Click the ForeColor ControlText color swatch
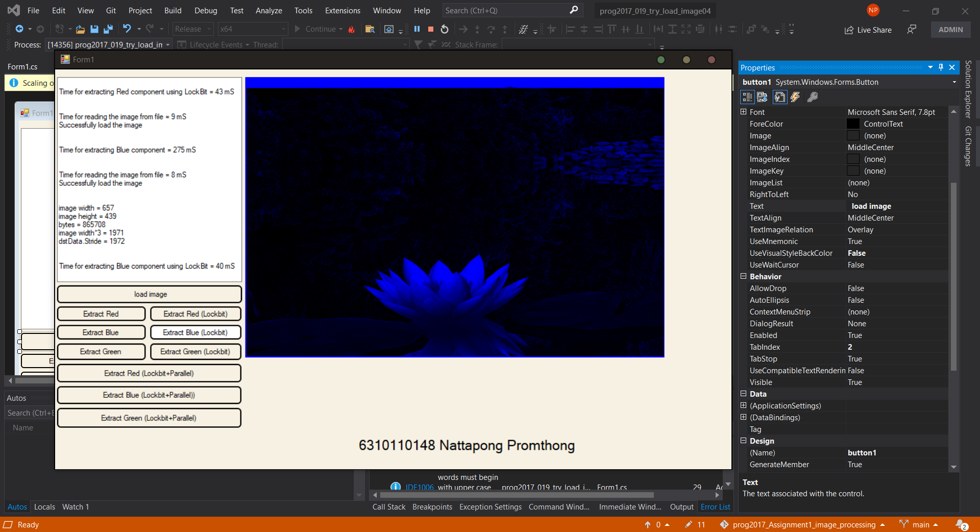The image size is (980, 532). coord(853,124)
